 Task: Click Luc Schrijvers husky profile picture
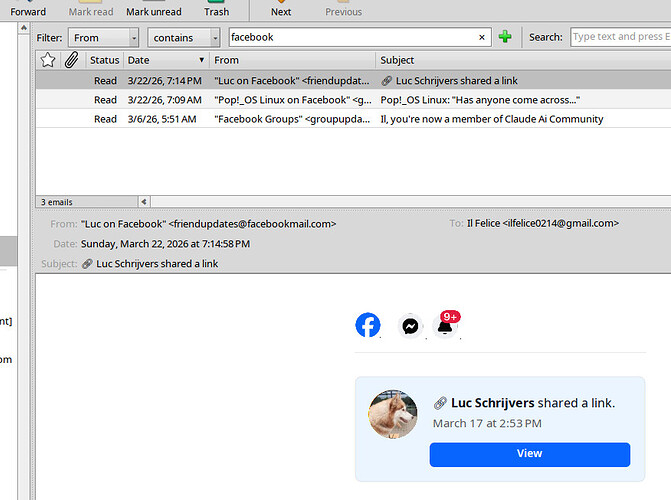(393, 414)
